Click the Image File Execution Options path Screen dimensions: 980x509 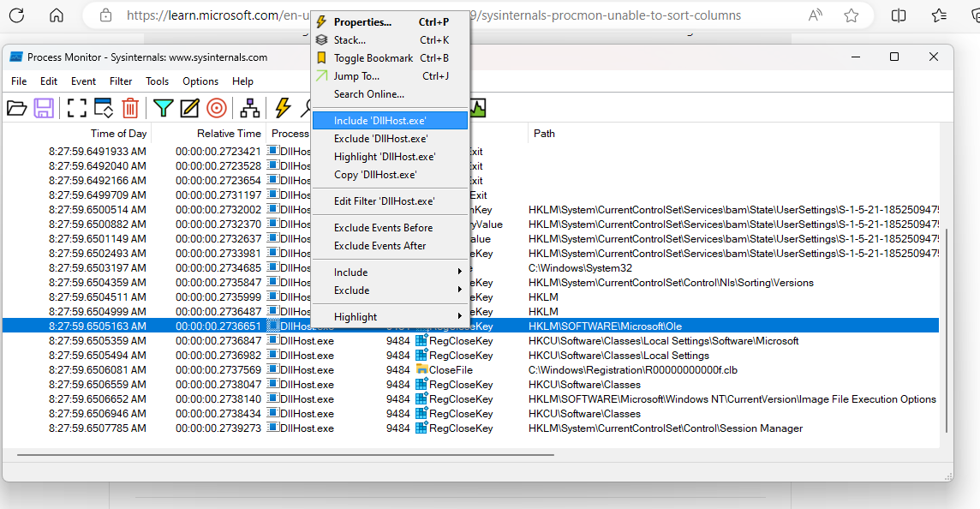point(732,399)
